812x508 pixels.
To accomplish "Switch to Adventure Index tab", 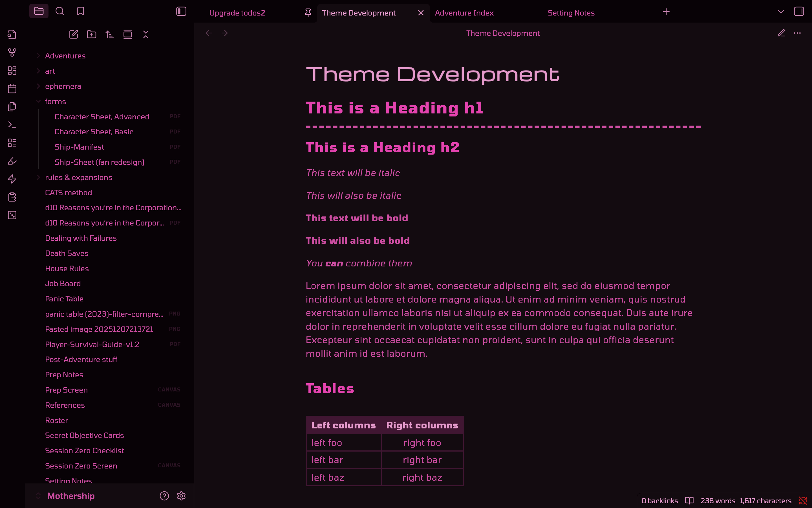I will pyautogui.click(x=464, y=13).
